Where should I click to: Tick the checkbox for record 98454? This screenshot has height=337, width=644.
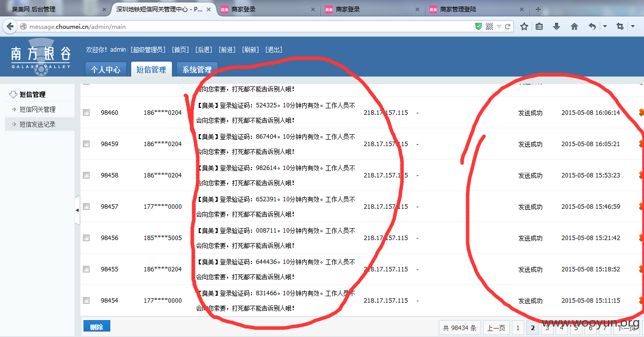point(86,301)
